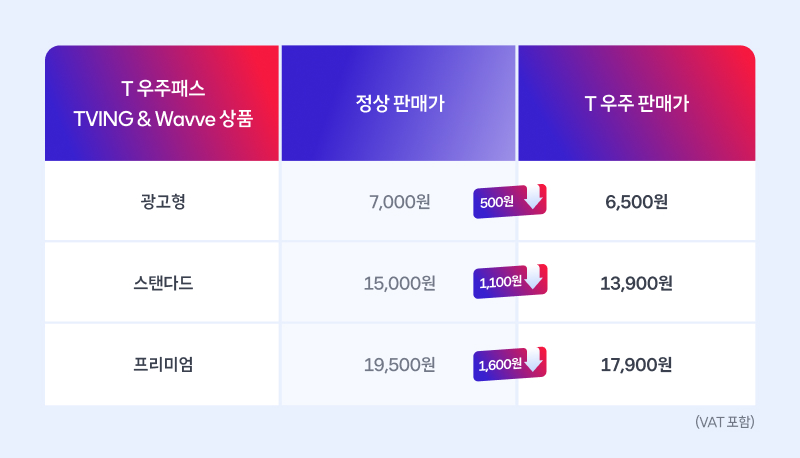Select the 프리미엄 plan row label
This screenshot has width=800, height=458.
pyautogui.click(x=162, y=364)
